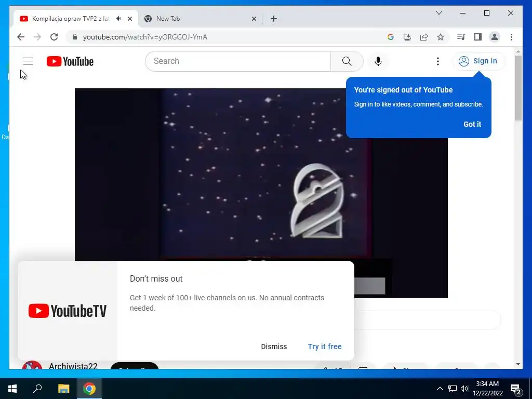The image size is (532, 399).
Task: Share this page via share icon
Action: (424, 37)
